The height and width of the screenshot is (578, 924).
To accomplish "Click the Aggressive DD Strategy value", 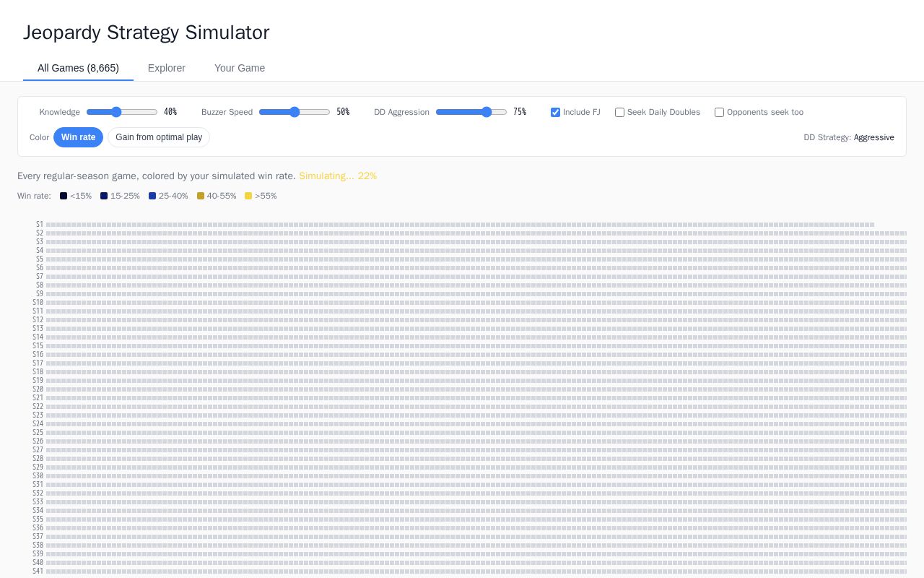I will pos(874,137).
